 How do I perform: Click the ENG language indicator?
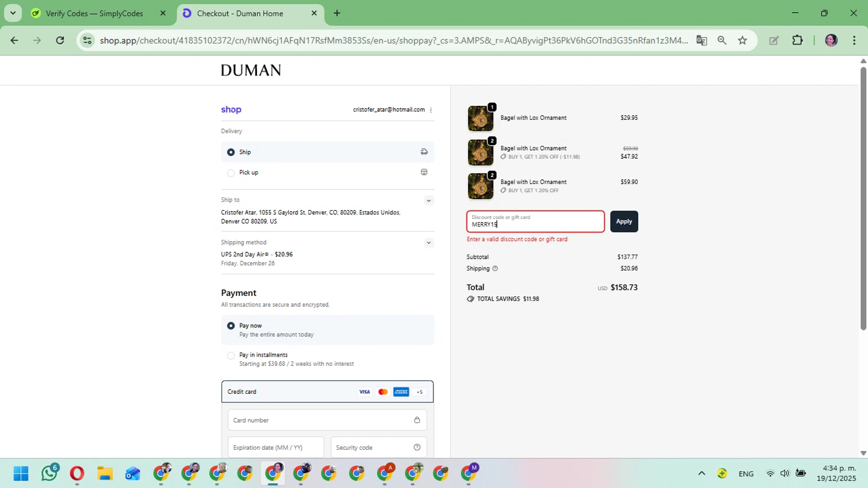point(746,474)
